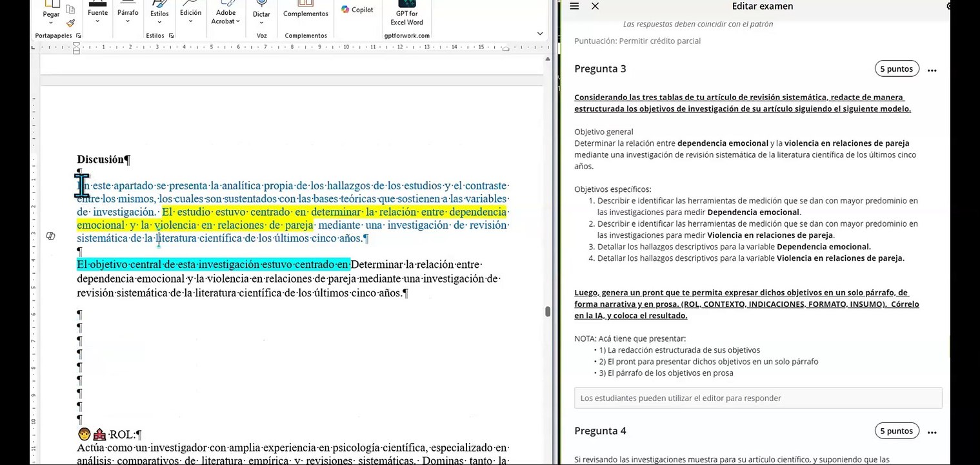Click '1) La redacción estructurada de sus objetivos'

click(679, 350)
